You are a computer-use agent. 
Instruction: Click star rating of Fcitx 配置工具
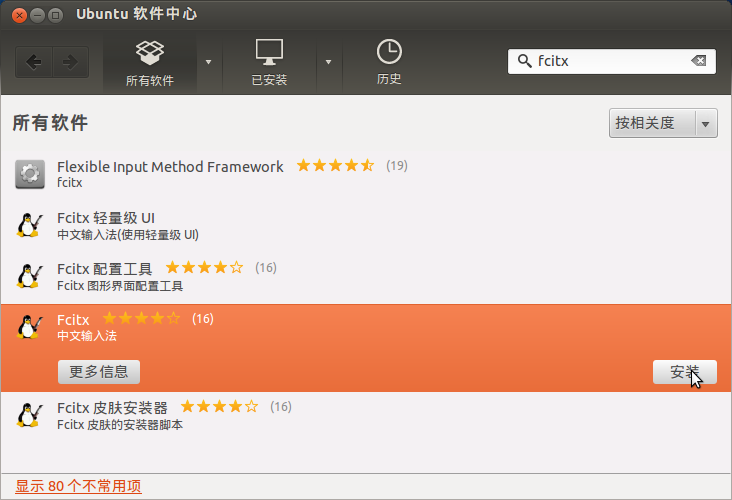[x=204, y=268]
